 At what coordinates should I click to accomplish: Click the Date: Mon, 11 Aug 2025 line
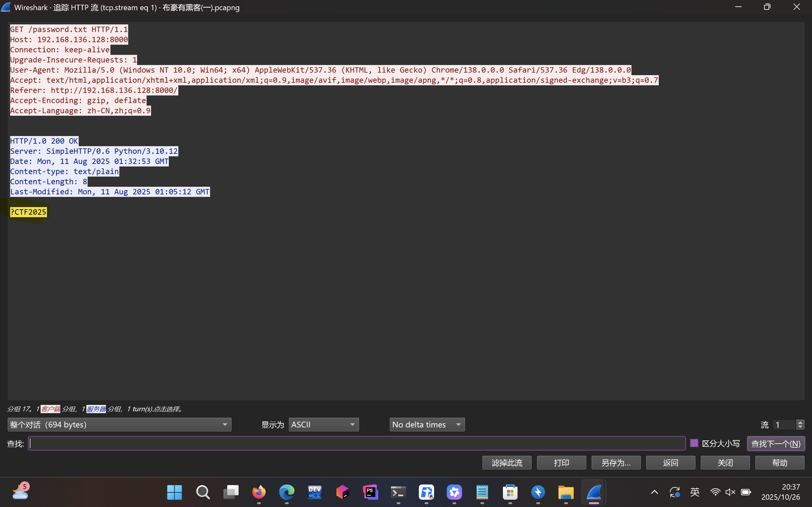click(x=89, y=161)
